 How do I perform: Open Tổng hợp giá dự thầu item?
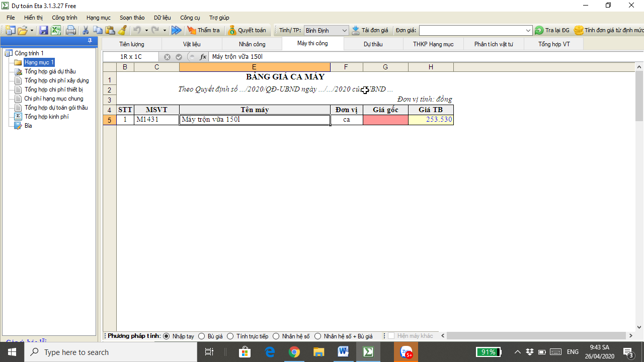tap(50, 71)
